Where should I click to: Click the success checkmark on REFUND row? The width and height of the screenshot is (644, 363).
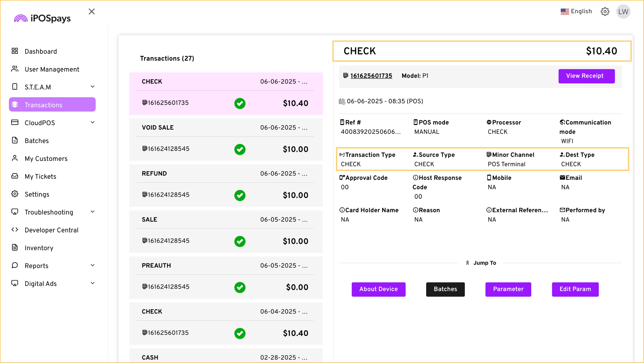point(240,195)
